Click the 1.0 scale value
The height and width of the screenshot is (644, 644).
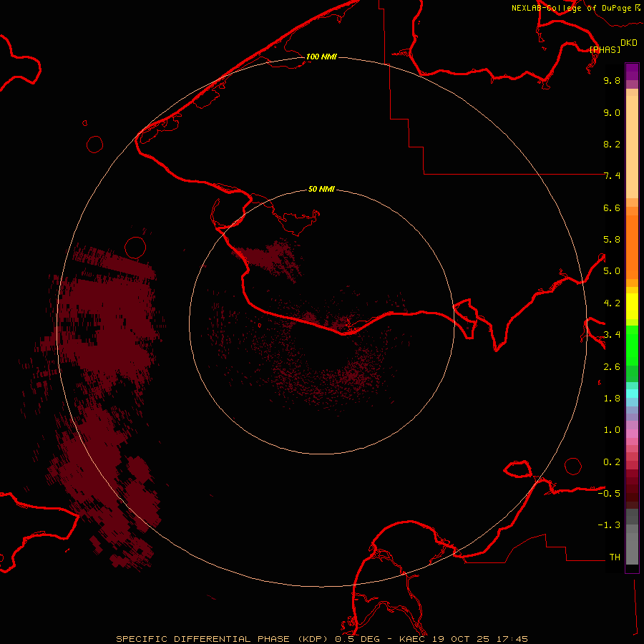tap(612, 430)
